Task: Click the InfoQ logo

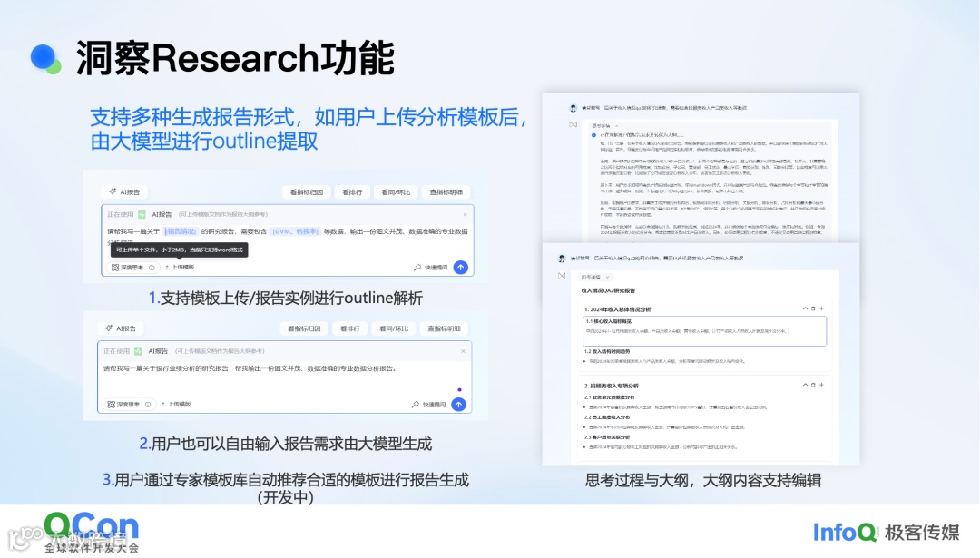Action: point(845,533)
